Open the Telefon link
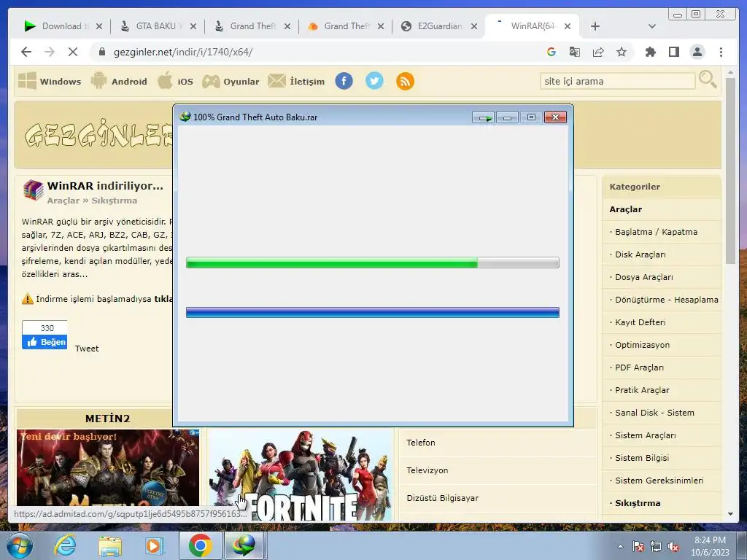The height and width of the screenshot is (560, 747). click(421, 443)
